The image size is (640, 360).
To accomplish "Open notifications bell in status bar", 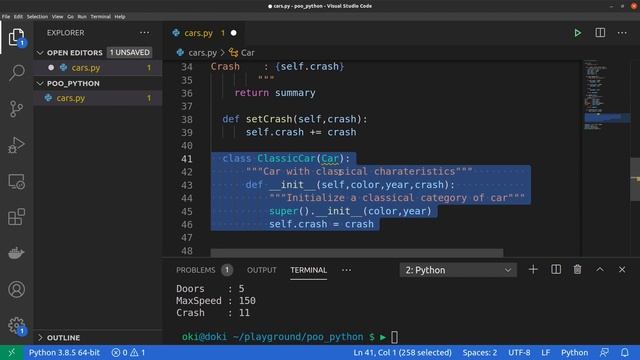I will point(625,352).
